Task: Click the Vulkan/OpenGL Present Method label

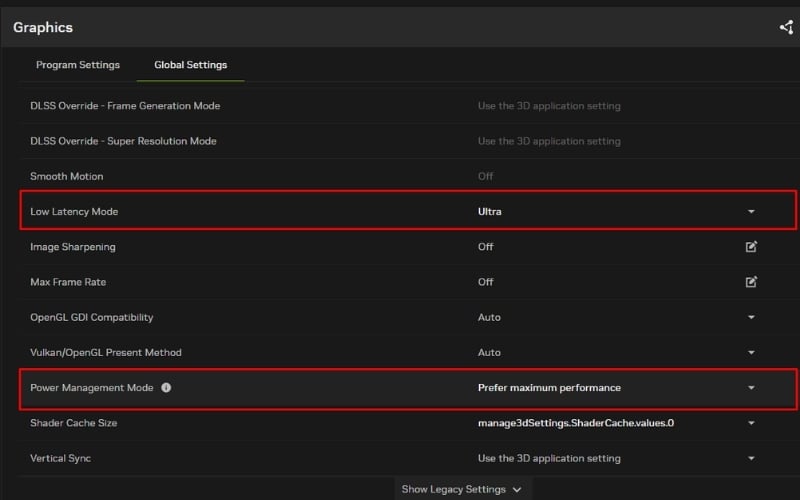Action: click(106, 353)
